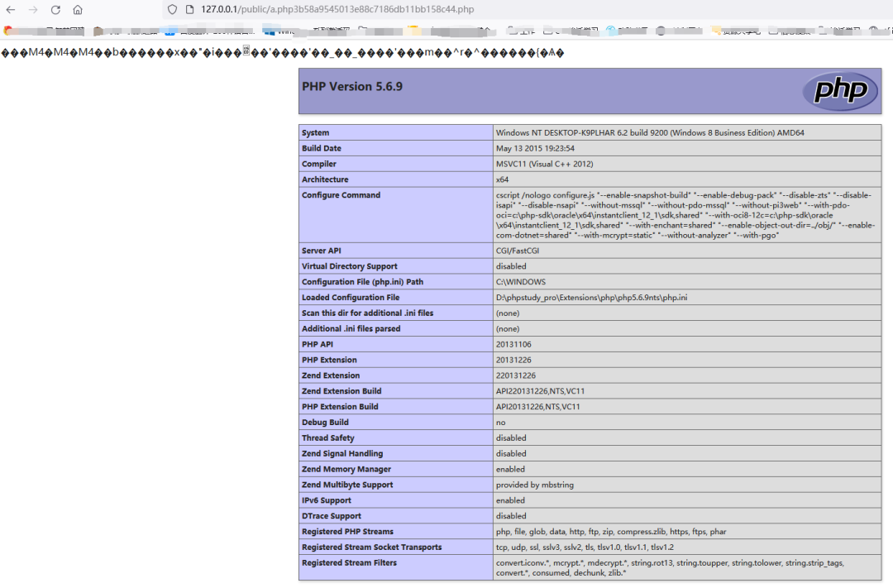Click 'Additional .ini files parsed' label
The image size is (893, 588).
(x=351, y=329)
